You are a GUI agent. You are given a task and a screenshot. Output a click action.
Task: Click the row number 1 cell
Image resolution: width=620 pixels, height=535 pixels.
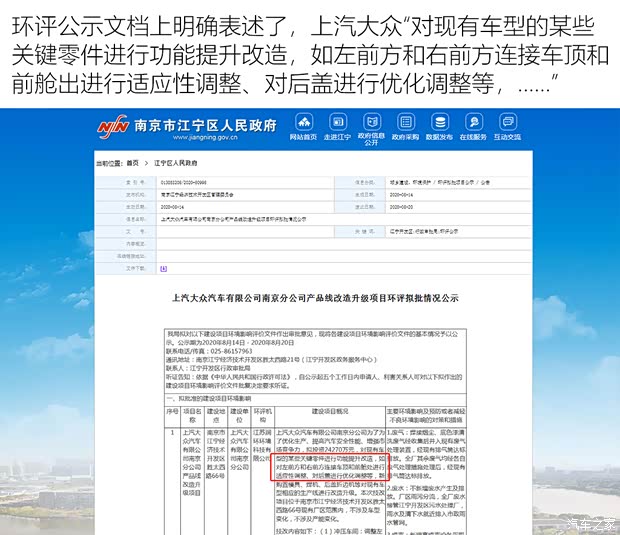172,433
